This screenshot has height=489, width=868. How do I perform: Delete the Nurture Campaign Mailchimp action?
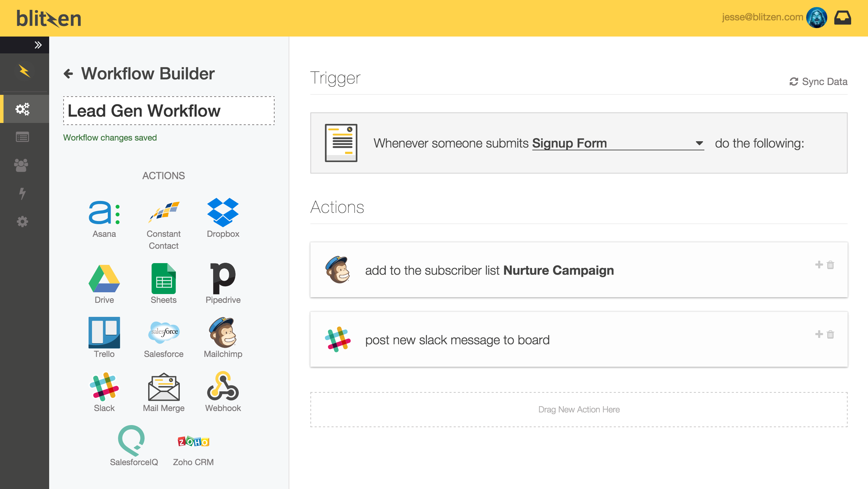click(830, 265)
